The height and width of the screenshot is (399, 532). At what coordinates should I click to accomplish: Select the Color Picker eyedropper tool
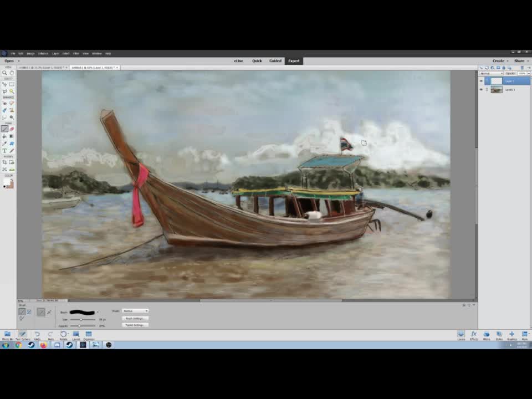pos(4,144)
